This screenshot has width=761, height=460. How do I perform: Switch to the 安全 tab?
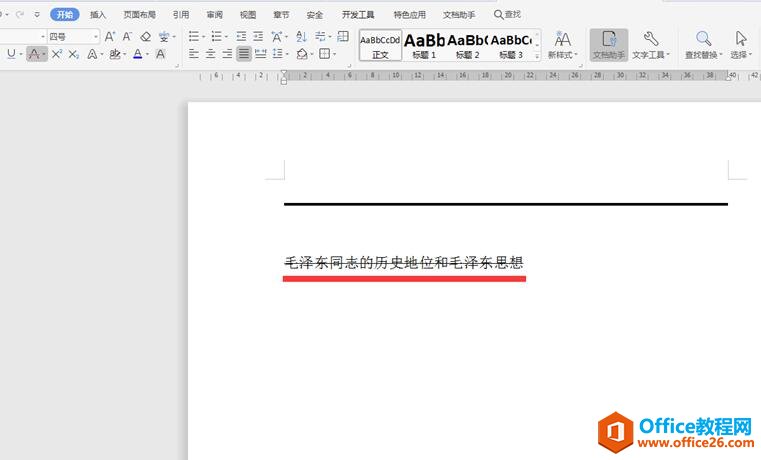click(x=314, y=15)
